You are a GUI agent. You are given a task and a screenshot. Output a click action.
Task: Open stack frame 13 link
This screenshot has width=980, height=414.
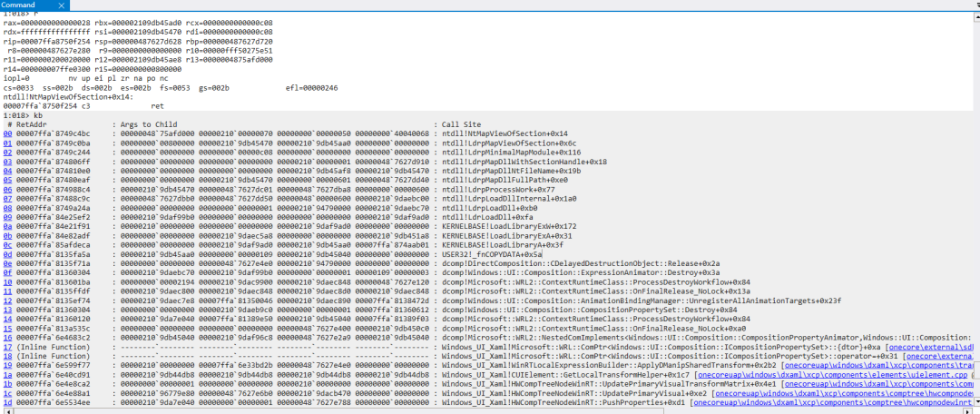[7, 310]
